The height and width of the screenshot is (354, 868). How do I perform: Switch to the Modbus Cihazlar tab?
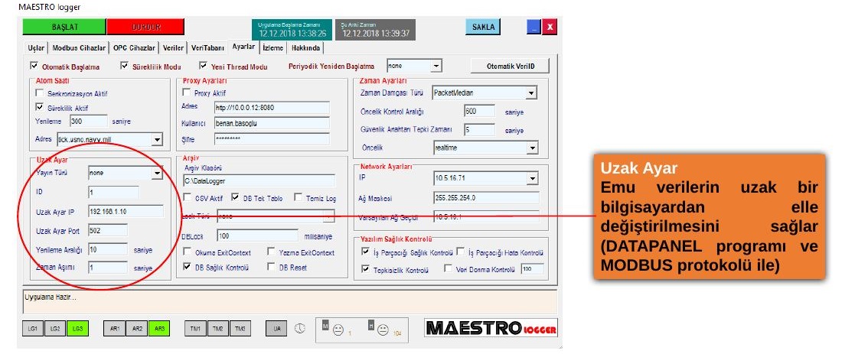[78, 47]
